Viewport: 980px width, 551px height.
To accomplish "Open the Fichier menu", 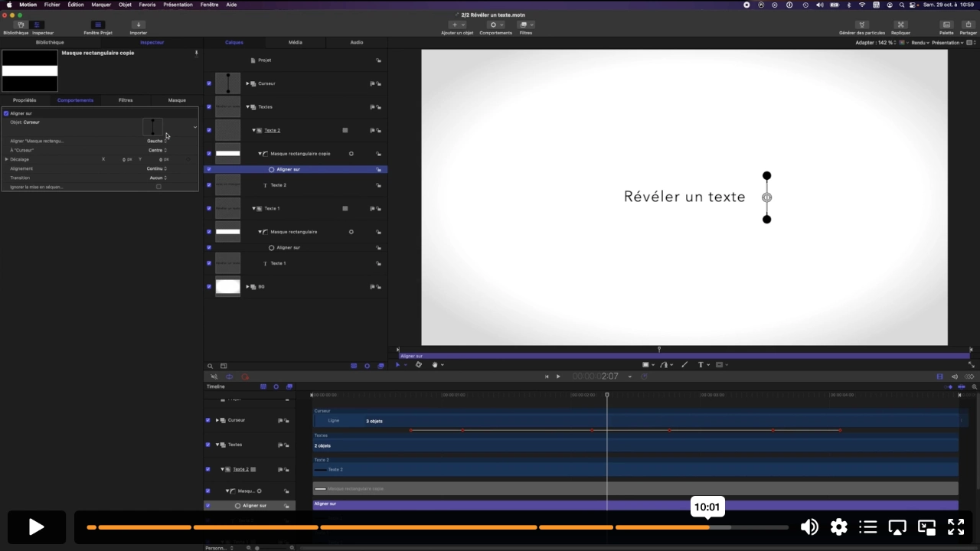I will click(x=52, y=5).
